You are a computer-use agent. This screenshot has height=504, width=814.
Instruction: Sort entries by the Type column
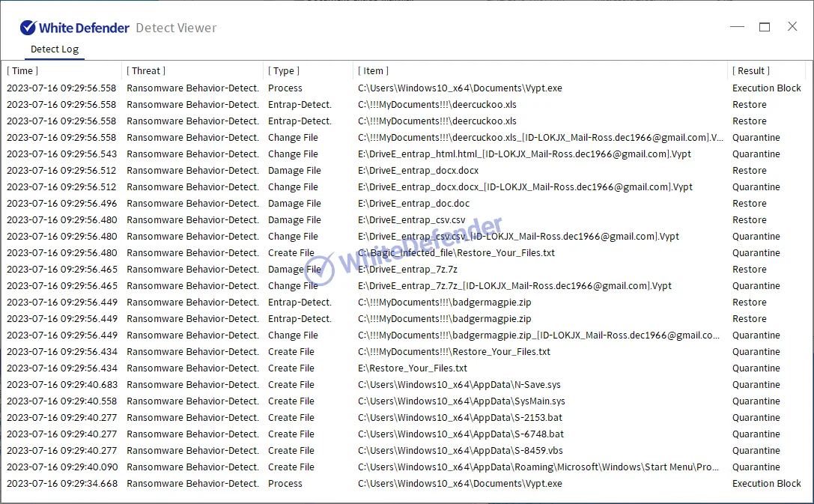(x=284, y=71)
